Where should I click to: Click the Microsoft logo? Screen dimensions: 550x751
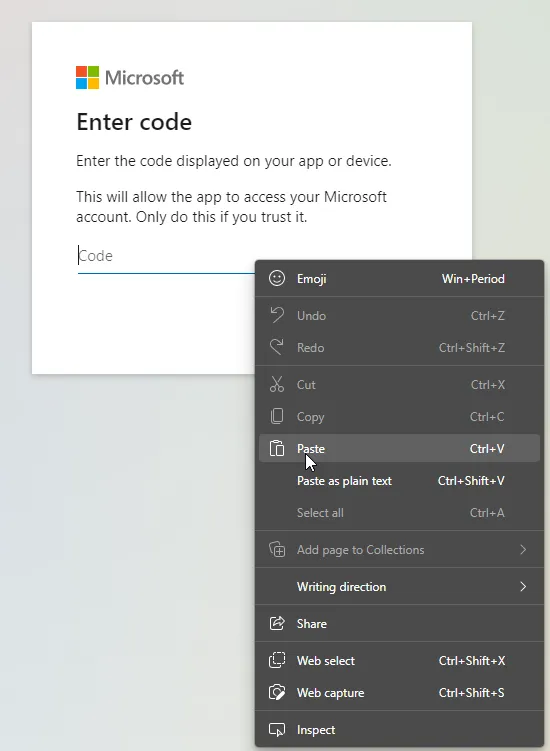88,78
